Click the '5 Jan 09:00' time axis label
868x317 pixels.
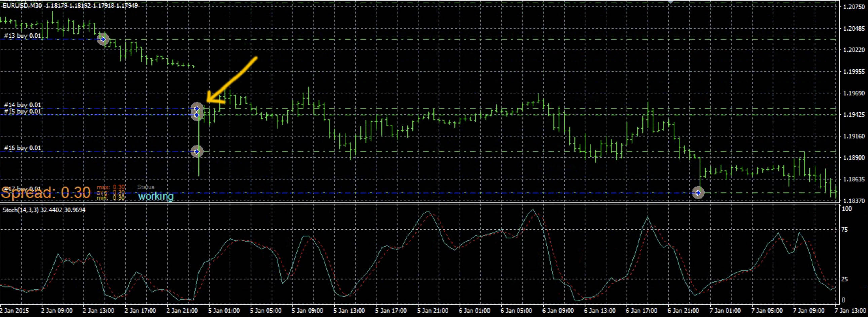[307, 310]
